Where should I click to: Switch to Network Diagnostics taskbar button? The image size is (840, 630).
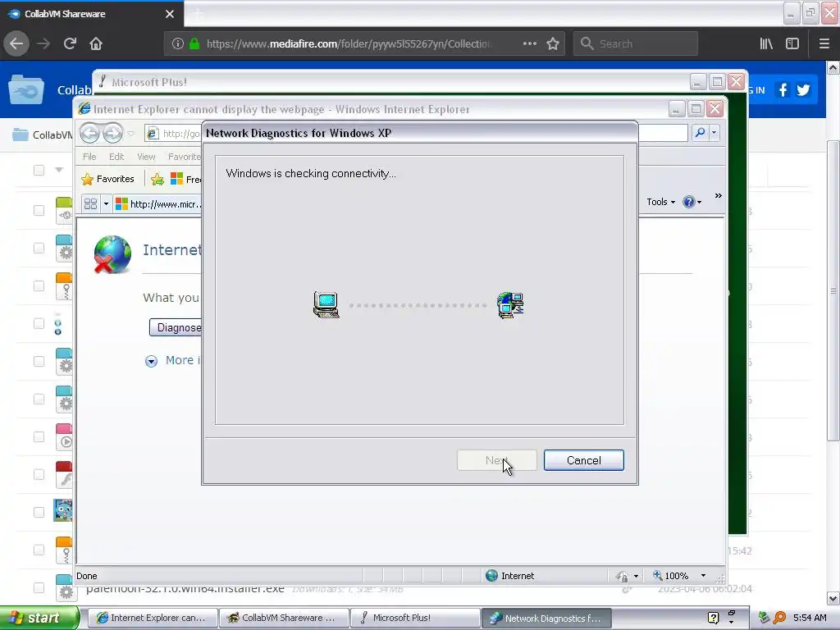tap(546, 618)
